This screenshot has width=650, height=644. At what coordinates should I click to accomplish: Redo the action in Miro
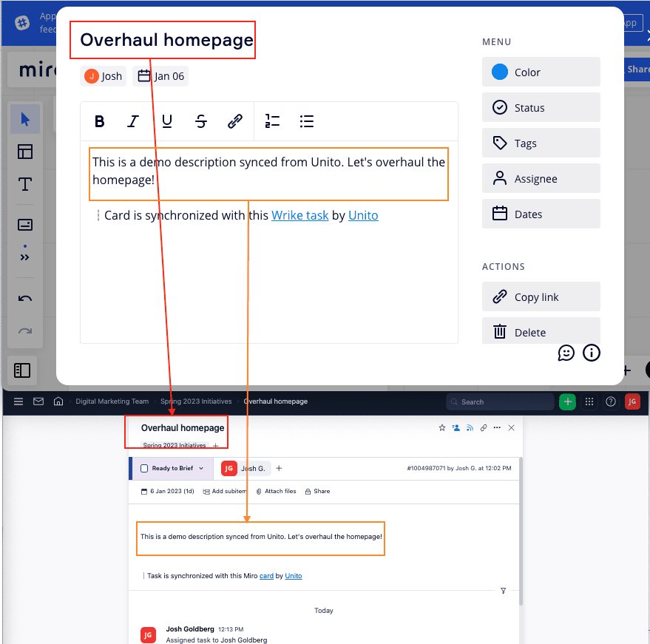click(x=25, y=331)
